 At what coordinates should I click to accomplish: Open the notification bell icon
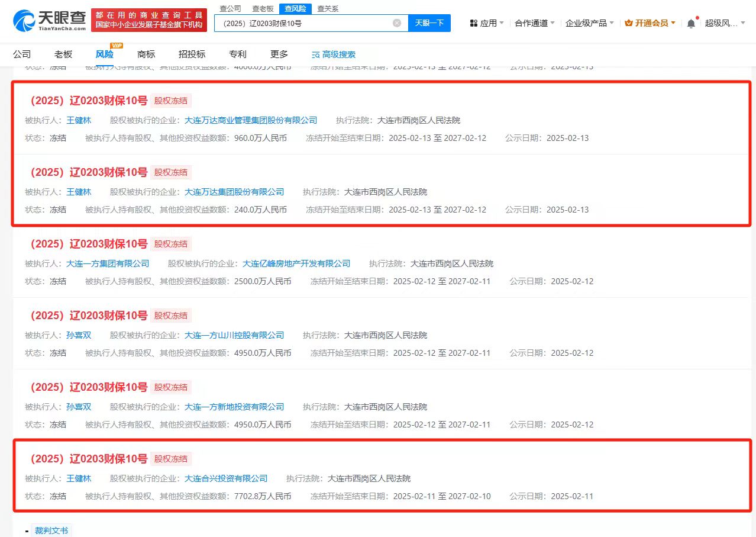pos(691,24)
